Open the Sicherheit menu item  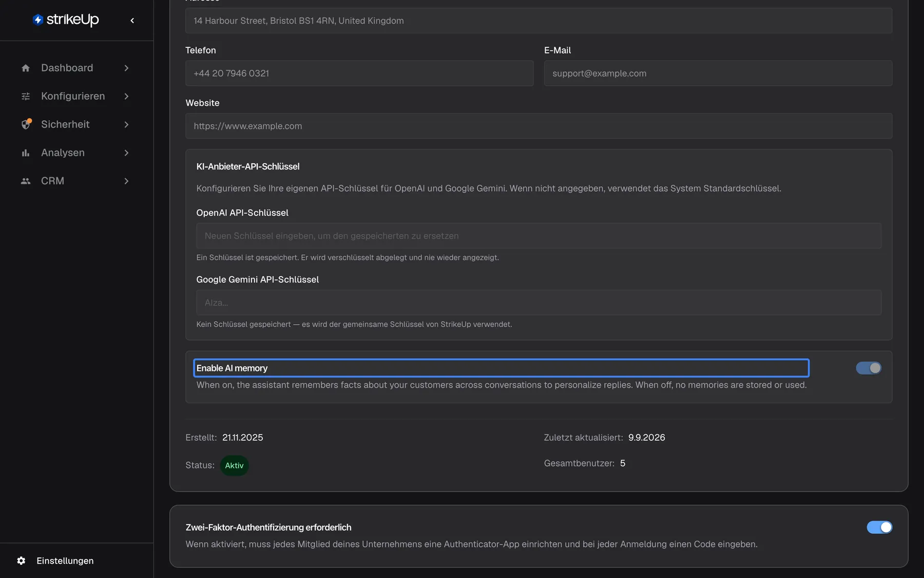click(x=76, y=124)
